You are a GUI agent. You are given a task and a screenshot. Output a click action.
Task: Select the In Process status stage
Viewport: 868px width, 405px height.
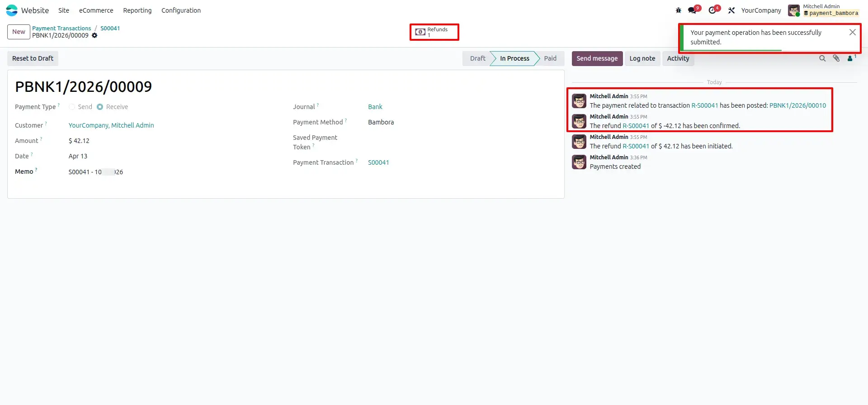coord(514,58)
